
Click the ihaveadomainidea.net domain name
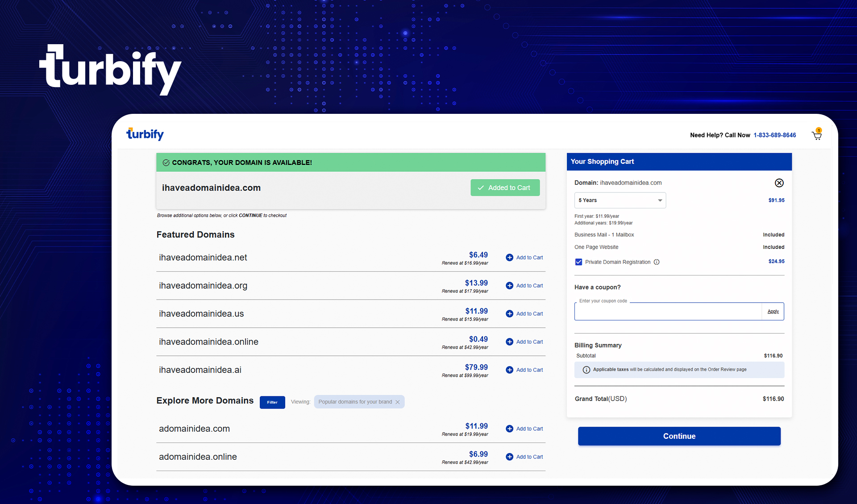tap(203, 258)
